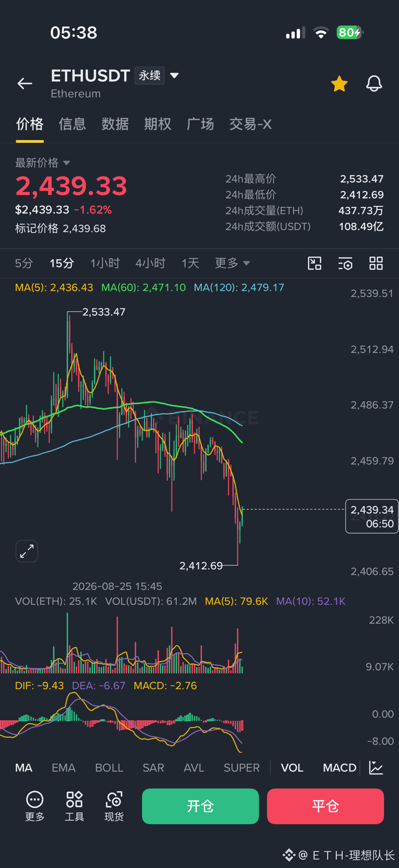Tap the 24h成交额(USDT) value 108.49亿
The image size is (399, 868).
click(x=361, y=227)
